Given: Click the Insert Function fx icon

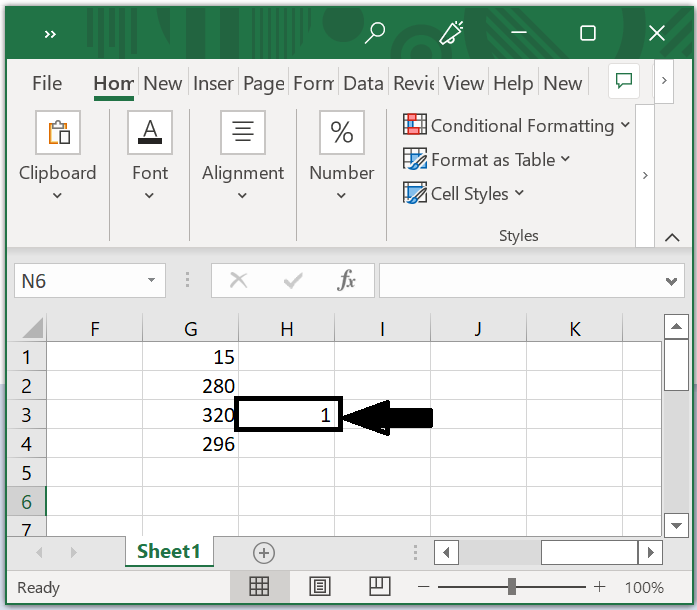Looking at the screenshot, I should pos(346,281).
